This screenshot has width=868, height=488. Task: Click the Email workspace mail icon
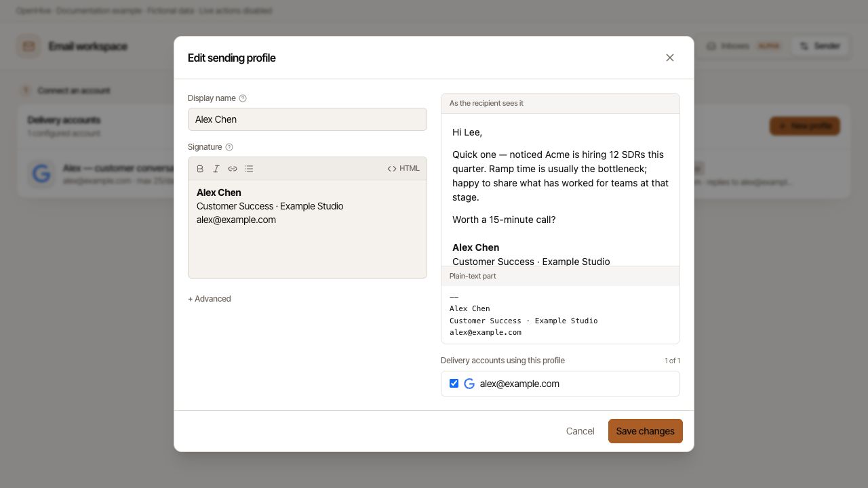[29, 46]
